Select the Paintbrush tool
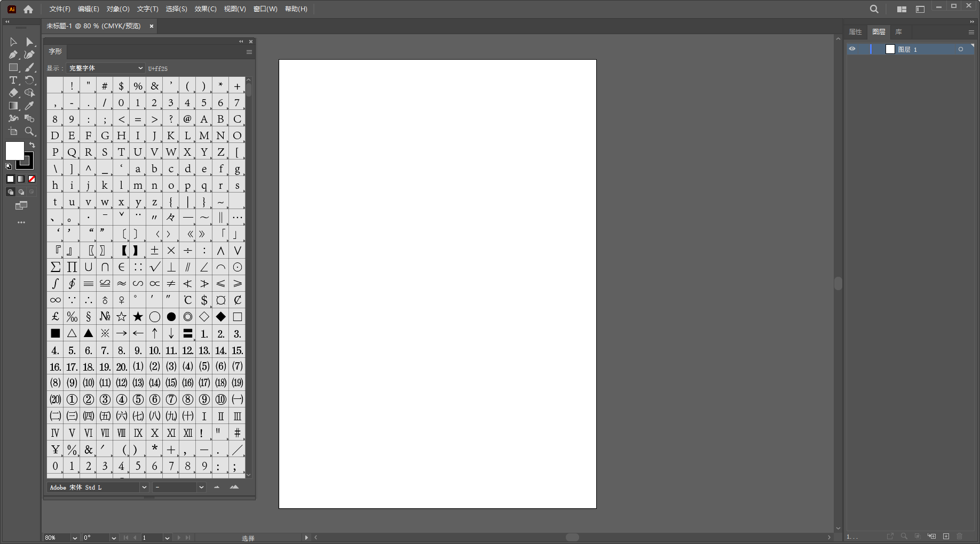 pos(30,68)
